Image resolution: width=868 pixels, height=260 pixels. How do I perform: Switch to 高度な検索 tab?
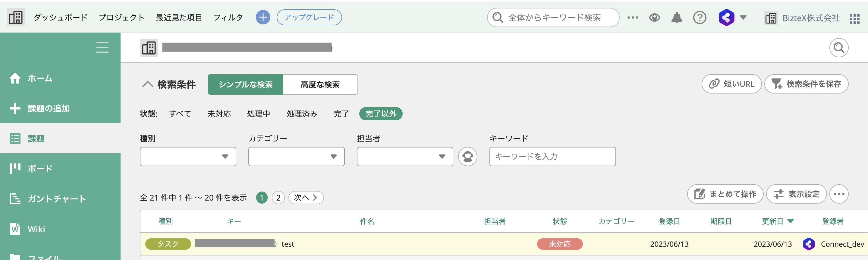click(x=320, y=84)
